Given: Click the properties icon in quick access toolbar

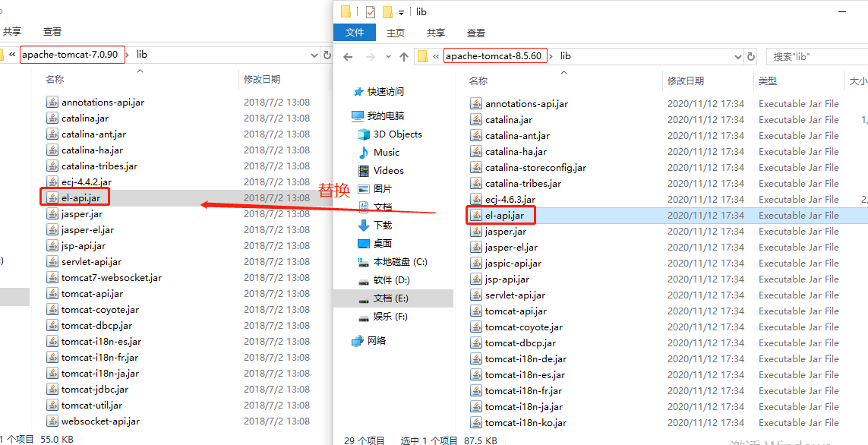Looking at the screenshot, I should (x=371, y=11).
